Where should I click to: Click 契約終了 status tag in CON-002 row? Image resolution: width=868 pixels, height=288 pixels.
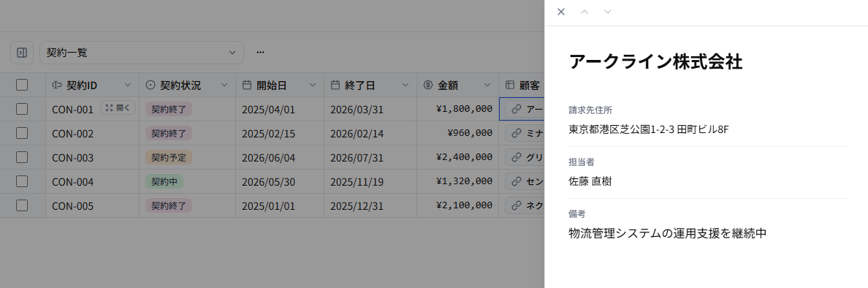coord(169,134)
